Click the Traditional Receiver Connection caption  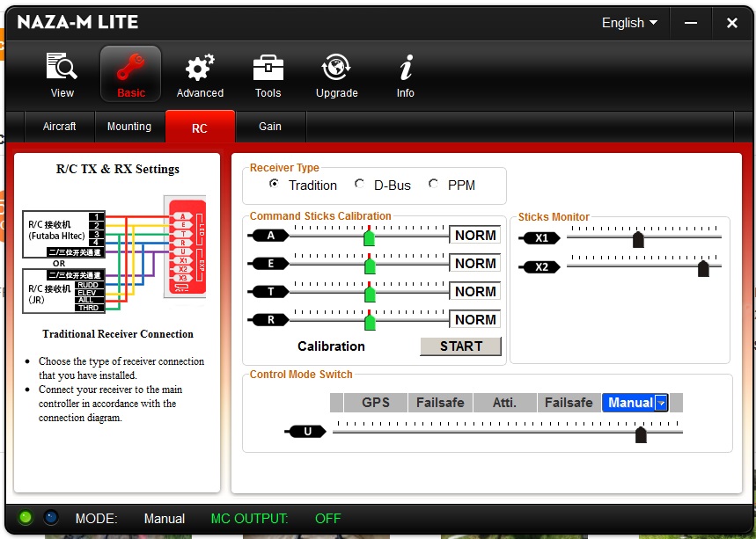pyautogui.click(x=118, y=334)
